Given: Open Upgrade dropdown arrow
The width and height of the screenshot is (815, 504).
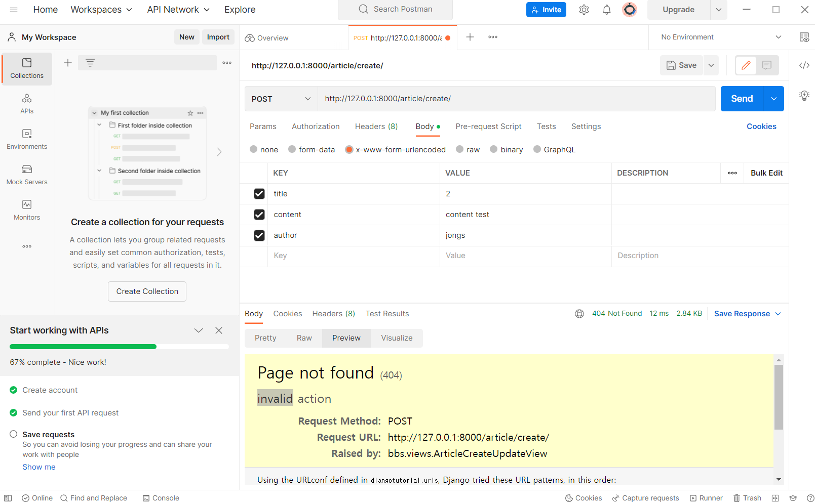Looking at the screenshot, I should (719, 10).
